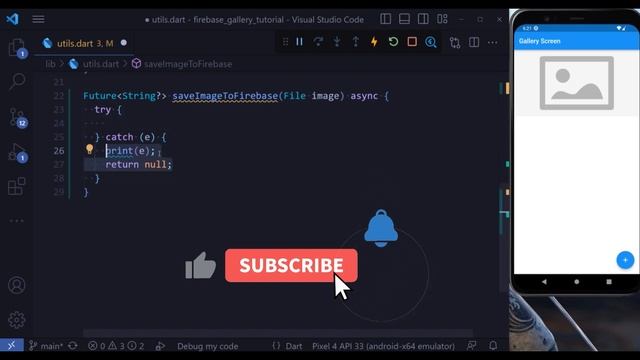
Task: Open Customize Layout menu
Action: [442, 19]
